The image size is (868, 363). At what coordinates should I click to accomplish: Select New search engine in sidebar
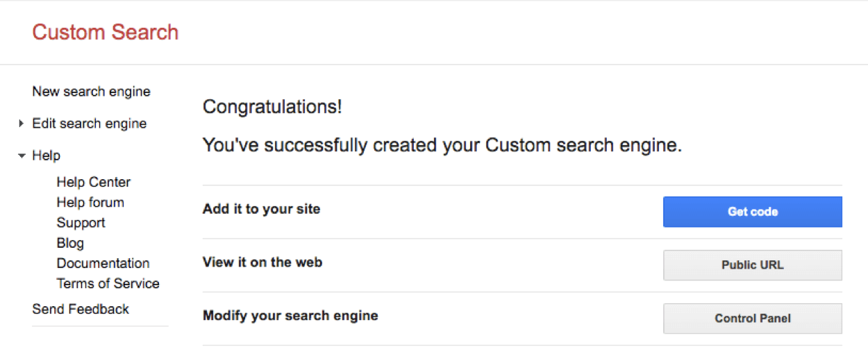[x=91, y=92]
